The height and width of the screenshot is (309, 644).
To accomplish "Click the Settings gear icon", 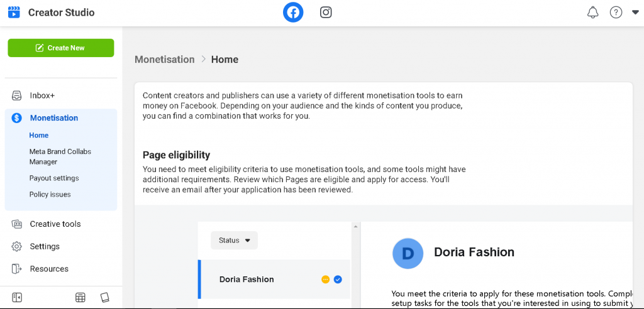I will click(16, 247).
